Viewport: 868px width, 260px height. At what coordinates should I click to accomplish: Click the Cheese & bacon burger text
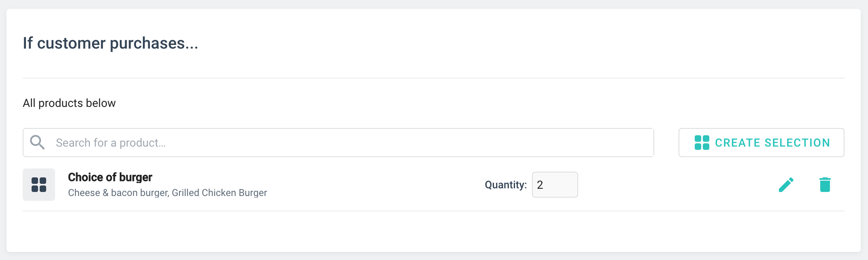click(x=118, y=193)
